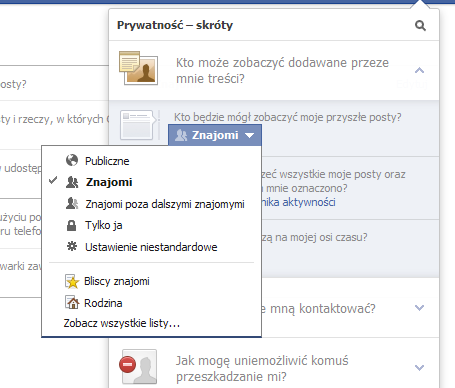Expand the 'Jak mogę uniemożliwić komuś' section chevron
The image size is (455, 388).
pyautogui.click(x=419, y=367)
